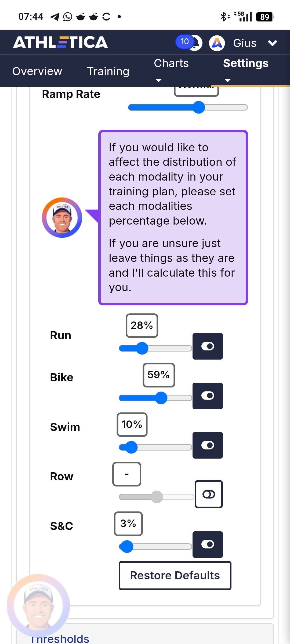Open the notifications bell with badge 10
This screenshot has height=644, width=290.
(189, 43)
